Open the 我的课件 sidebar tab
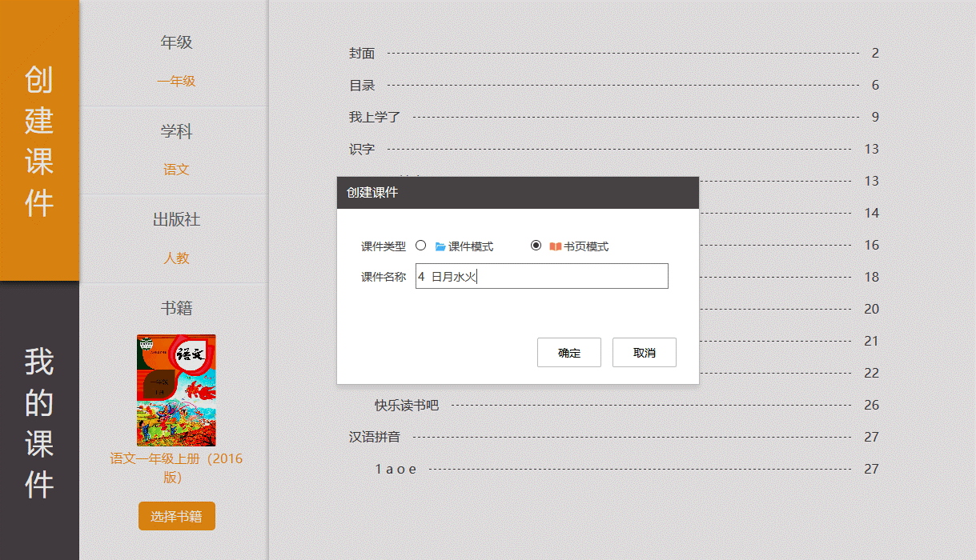 pos(39,422)
